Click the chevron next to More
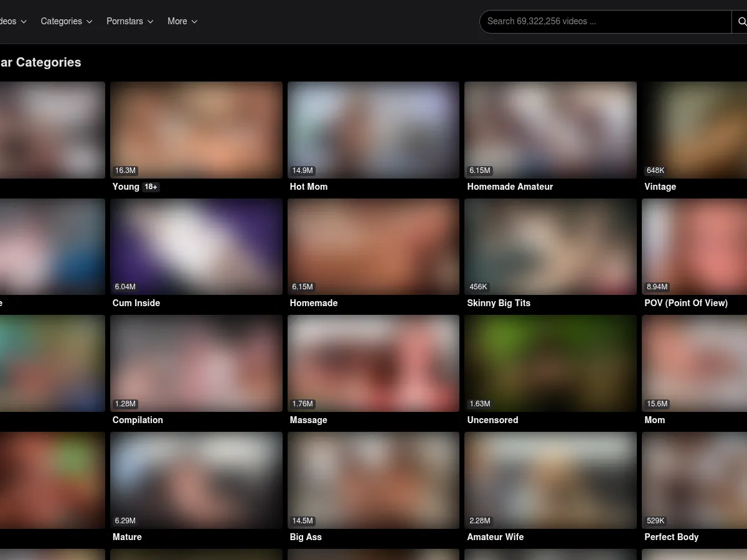The height and width of the screenshot is (560, 747). point(194,22)
